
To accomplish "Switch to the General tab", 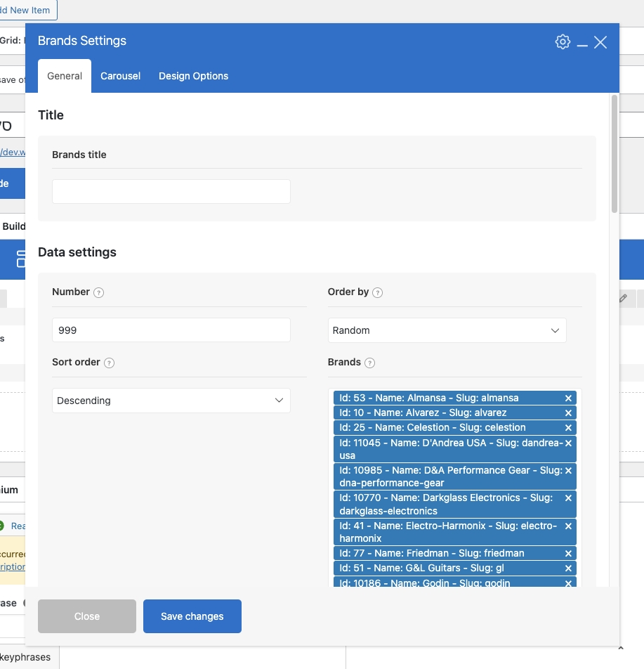I will pyautogui.click(x=65, y=76).
